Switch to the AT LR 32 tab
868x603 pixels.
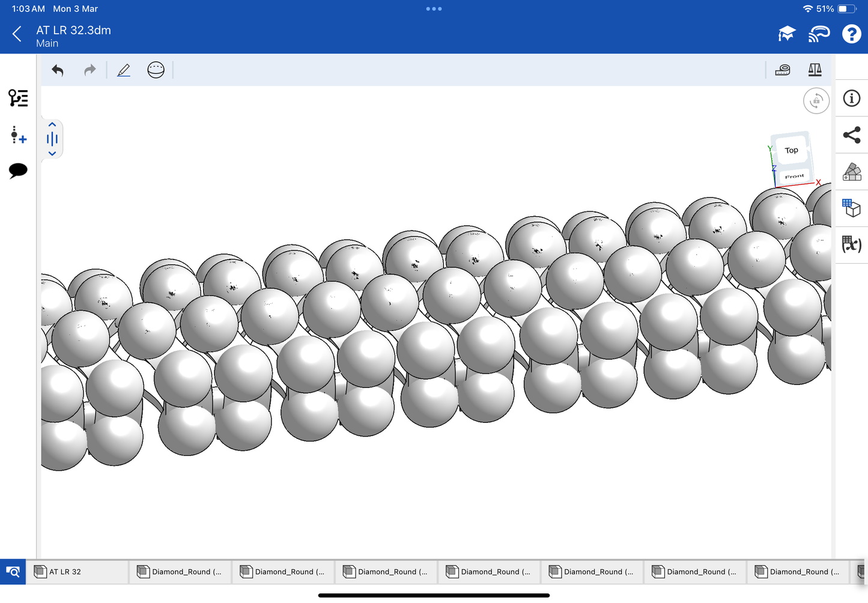(78, 572)
